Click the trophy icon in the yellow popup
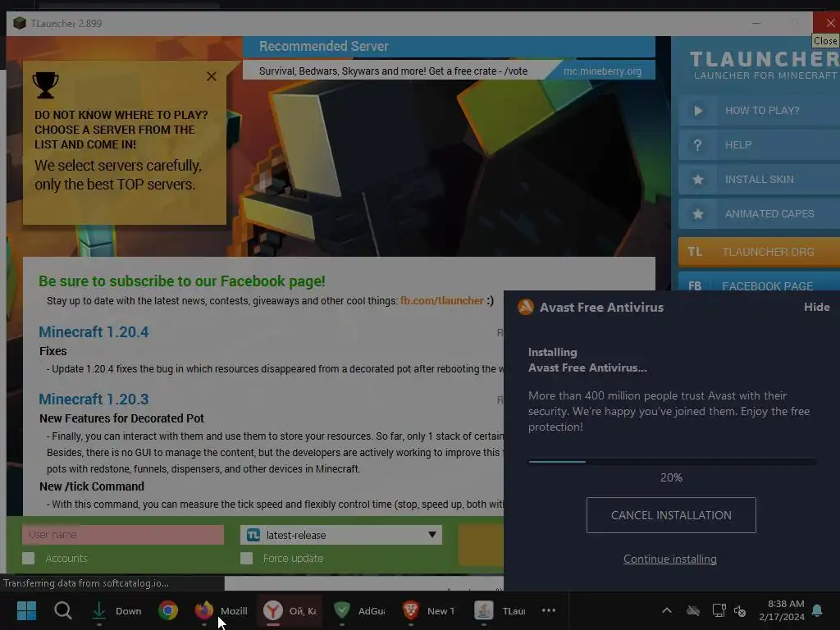This screenshot has width=840, height=630. [45, 85]
